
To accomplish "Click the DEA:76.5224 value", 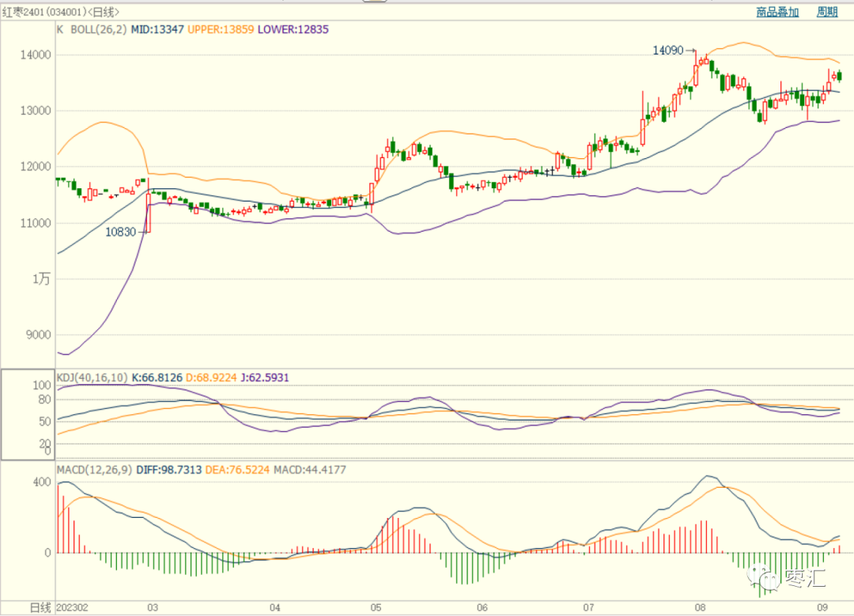I will [x=237, y=470].
